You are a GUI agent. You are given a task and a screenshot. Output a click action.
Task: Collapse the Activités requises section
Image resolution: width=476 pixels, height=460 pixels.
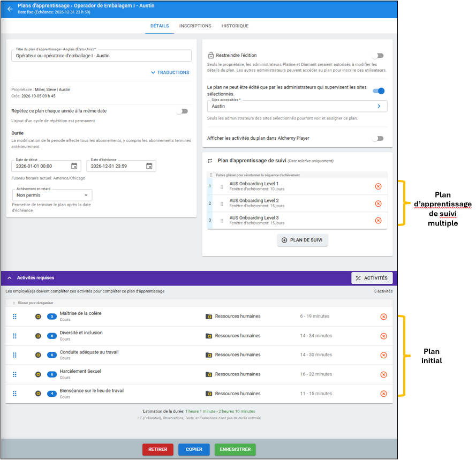click(x=10, y=278)
